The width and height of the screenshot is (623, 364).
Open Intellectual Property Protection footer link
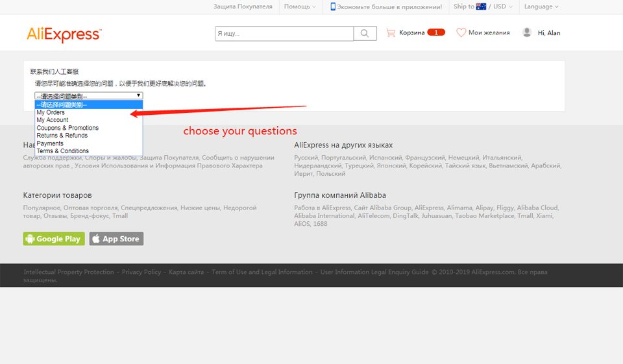coord(69,273)
